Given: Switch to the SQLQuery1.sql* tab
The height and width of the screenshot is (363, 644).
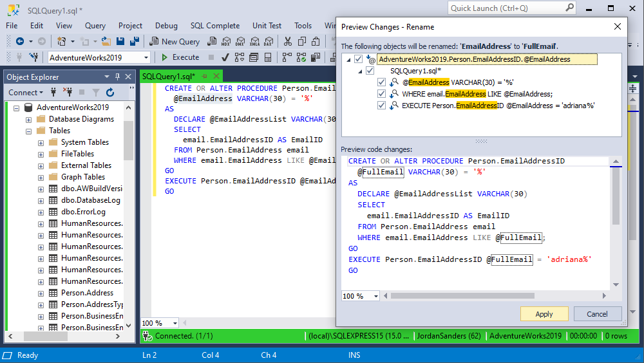Looking at the screenshot, I should click(x=169, y=77).
